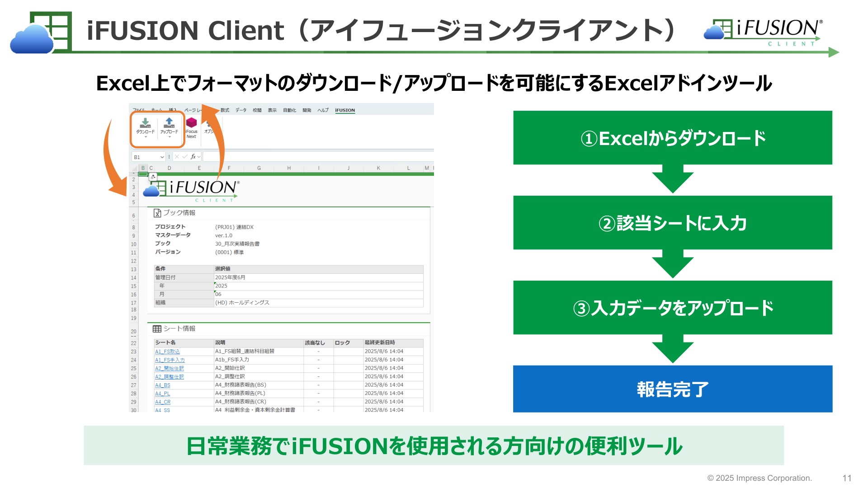Viewport: 868px width, 488px height.
Task: Switch to the iFUSION ribbon tab
Action: (x=345, y=110)
